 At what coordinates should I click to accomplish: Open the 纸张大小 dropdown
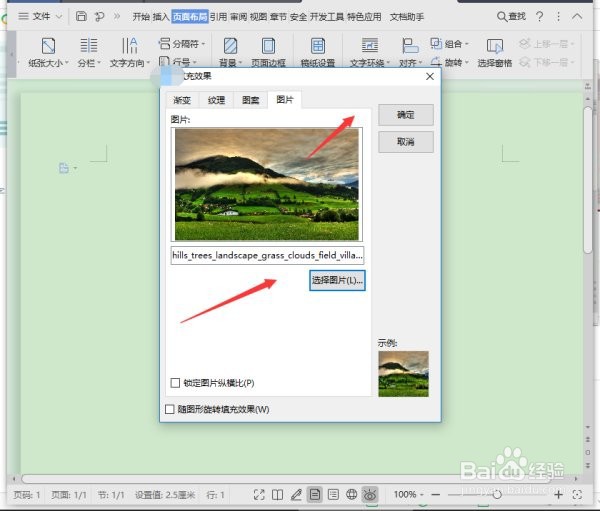(48, 52)
